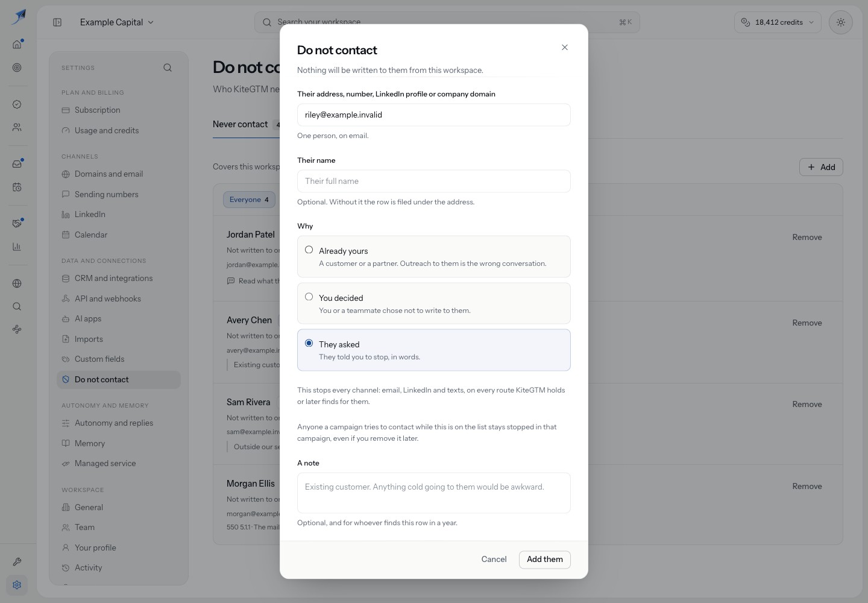868x603 pixels.
Task: Remove the Morgan Ellis row
Action: [807, 487]
